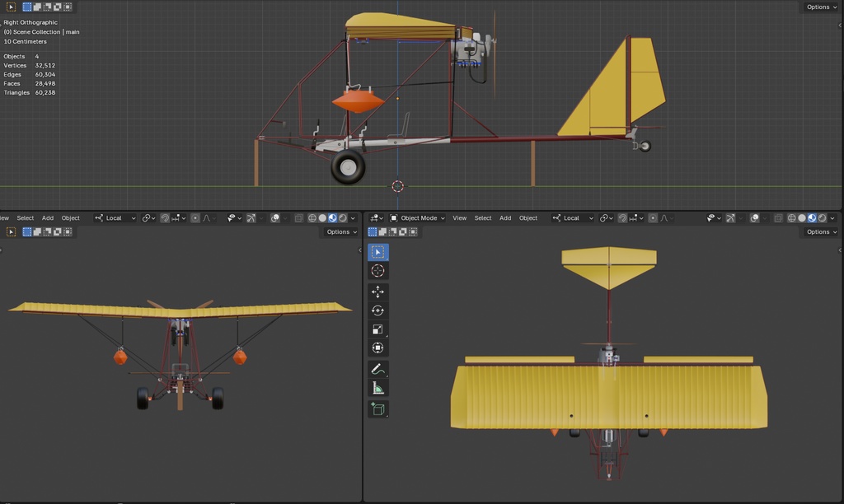Viewport: 844px width, 504px height.
Task: Choose 'Intersect selection' mode in bottom-left viewport
Action: (68, 232)
